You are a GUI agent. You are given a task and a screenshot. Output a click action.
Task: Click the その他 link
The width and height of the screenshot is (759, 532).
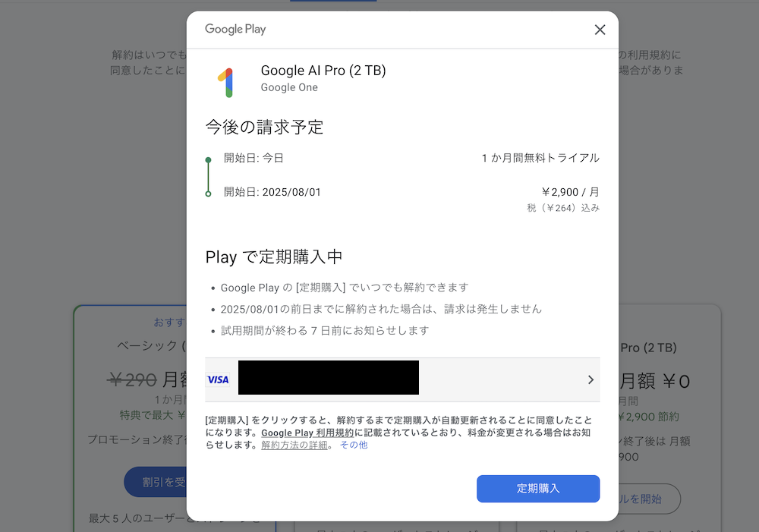pos(354,445)
